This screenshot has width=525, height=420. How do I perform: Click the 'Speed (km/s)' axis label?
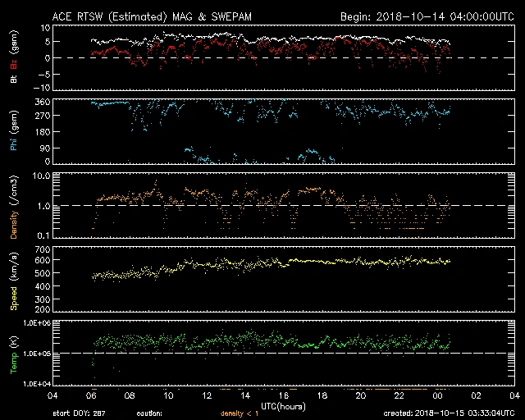coord(14,281)
